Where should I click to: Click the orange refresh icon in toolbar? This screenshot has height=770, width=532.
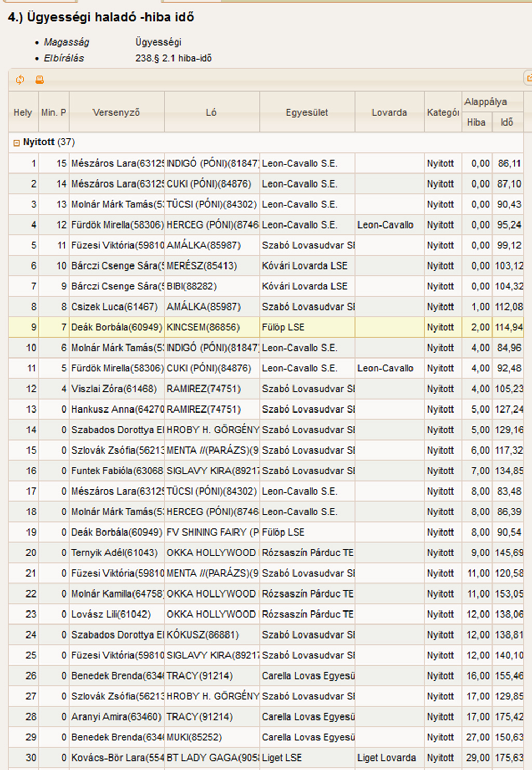point(20,79)
